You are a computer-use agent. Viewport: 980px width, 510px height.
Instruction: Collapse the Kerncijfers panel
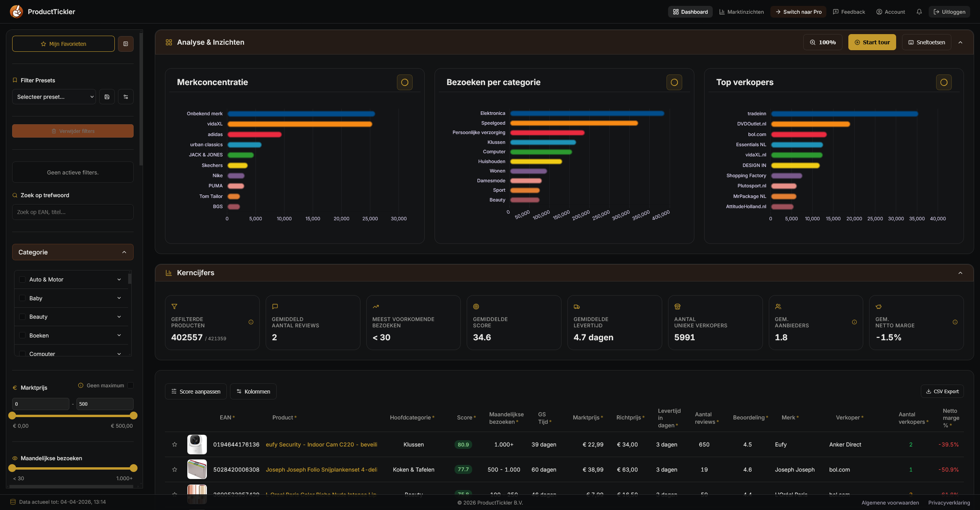click(960, 273)
